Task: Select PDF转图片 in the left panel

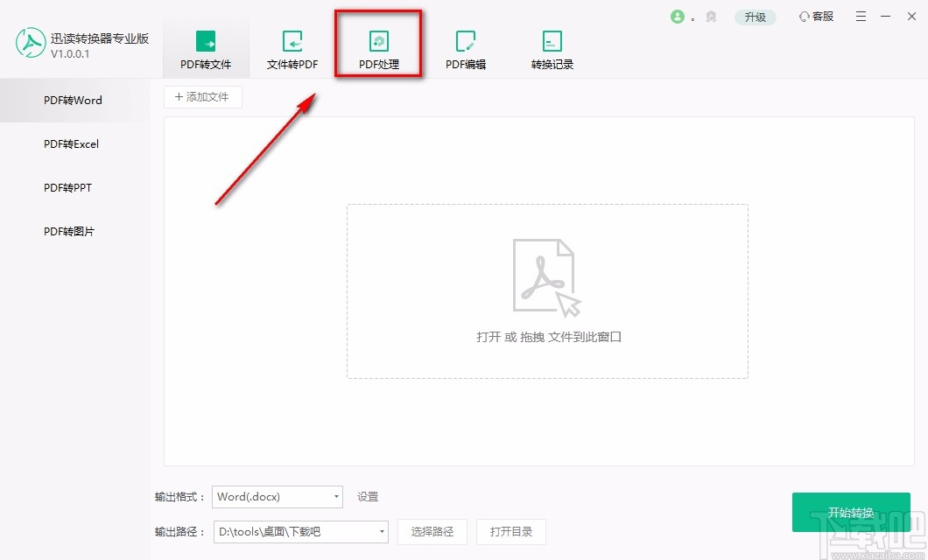Action: [69, 231]
